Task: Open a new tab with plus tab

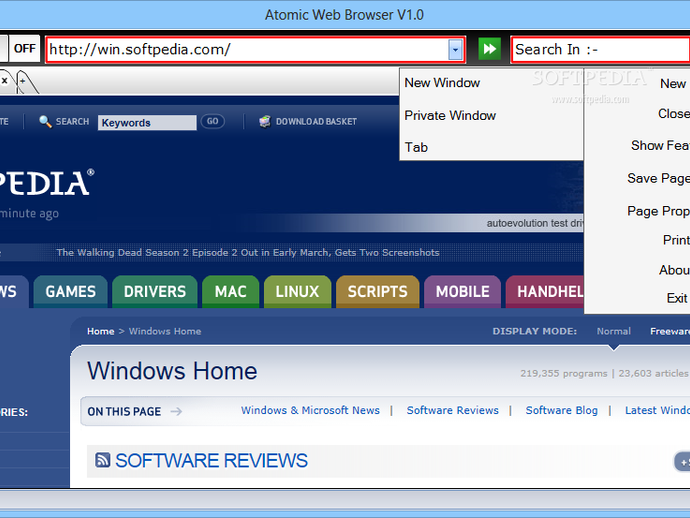Action: coord(22,81)
